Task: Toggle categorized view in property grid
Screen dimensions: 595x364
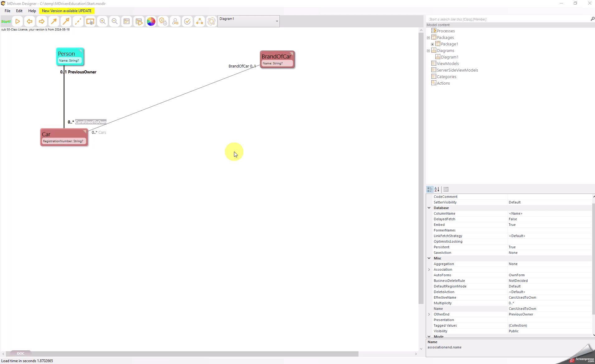Action: point(430,189)
